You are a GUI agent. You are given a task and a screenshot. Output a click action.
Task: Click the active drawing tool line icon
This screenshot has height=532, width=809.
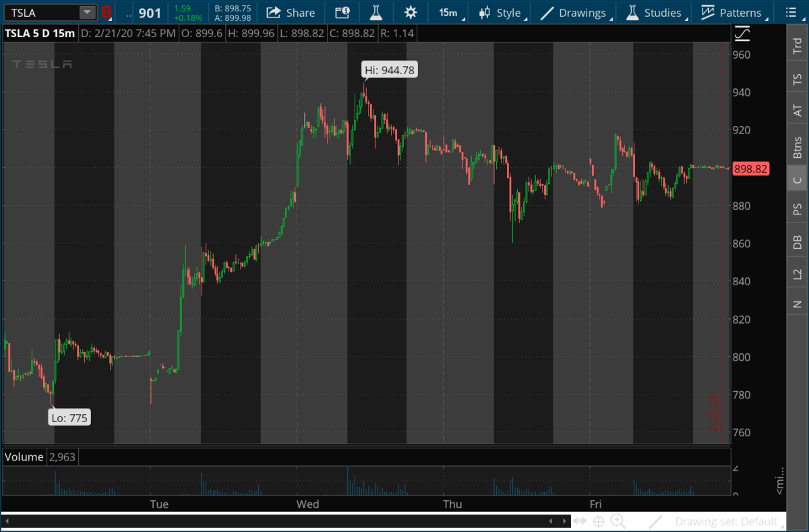(x=655, y=521)
